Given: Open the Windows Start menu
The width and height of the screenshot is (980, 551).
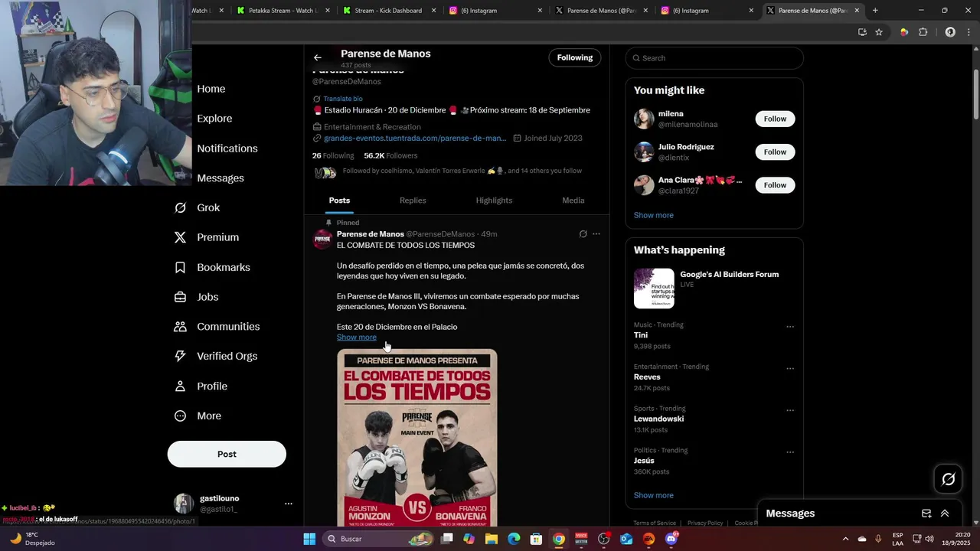Looking at the screenshot, I should tap(309, 539).
